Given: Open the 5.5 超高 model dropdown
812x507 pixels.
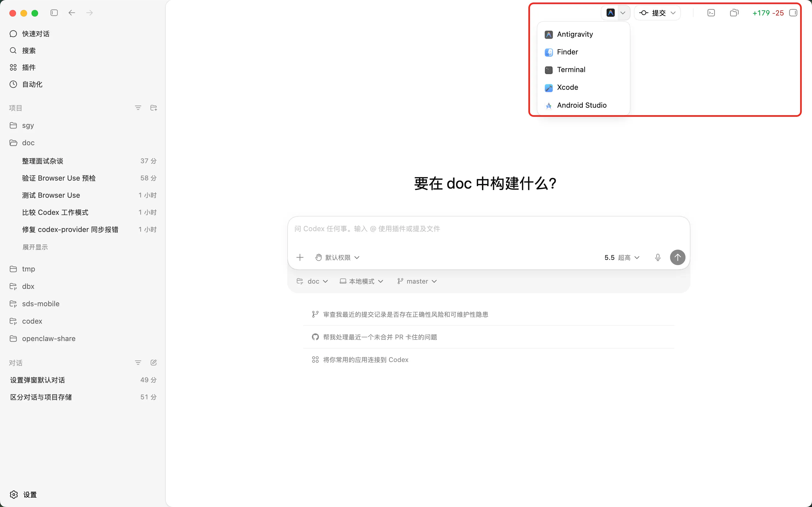Looking at the screenshot, I should pos(622,258).
